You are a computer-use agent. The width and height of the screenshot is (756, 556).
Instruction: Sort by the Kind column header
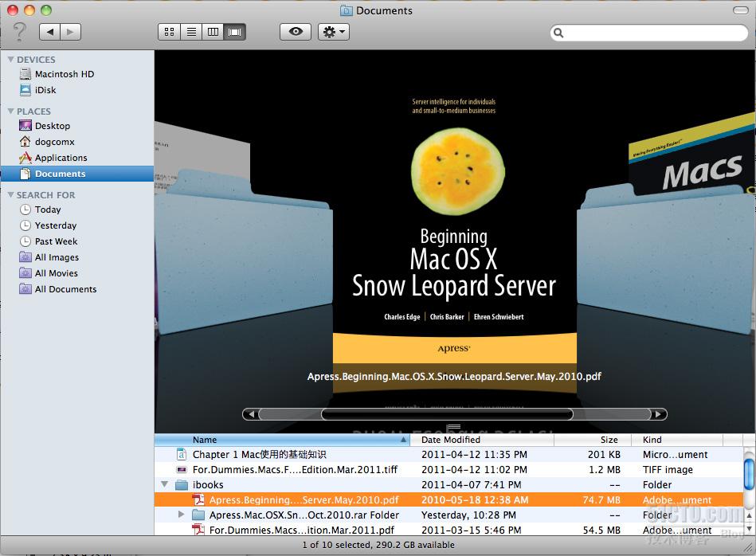[x=677, y=440]
